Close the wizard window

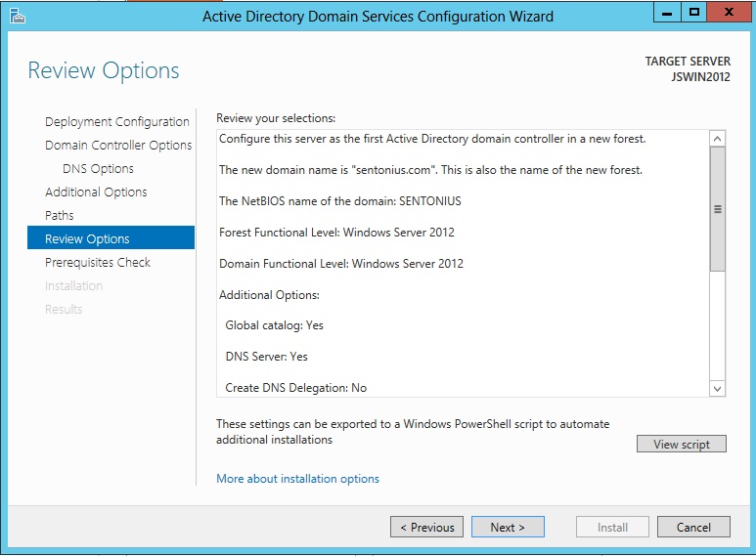(x=729, y=13)
